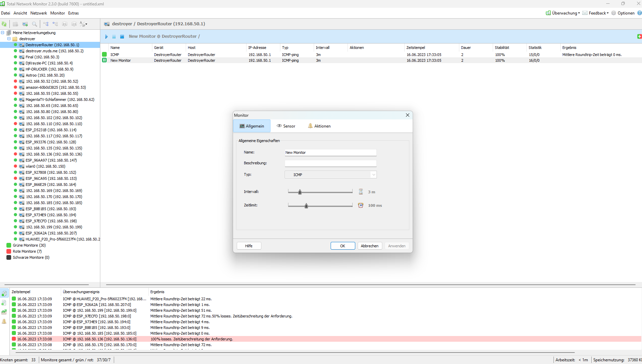Click the Hilfe button
Image resolution: width=642 pixels, height=364 pixels.
249,246
